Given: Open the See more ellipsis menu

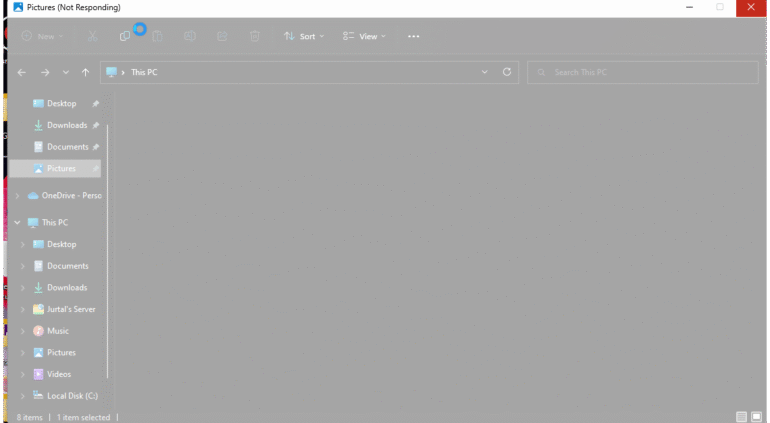Looking at the screenshot, I should [413, 36].
